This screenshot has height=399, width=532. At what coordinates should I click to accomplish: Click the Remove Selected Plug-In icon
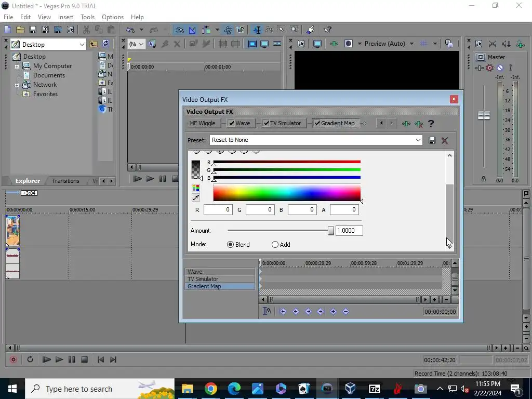coord(419,124)
